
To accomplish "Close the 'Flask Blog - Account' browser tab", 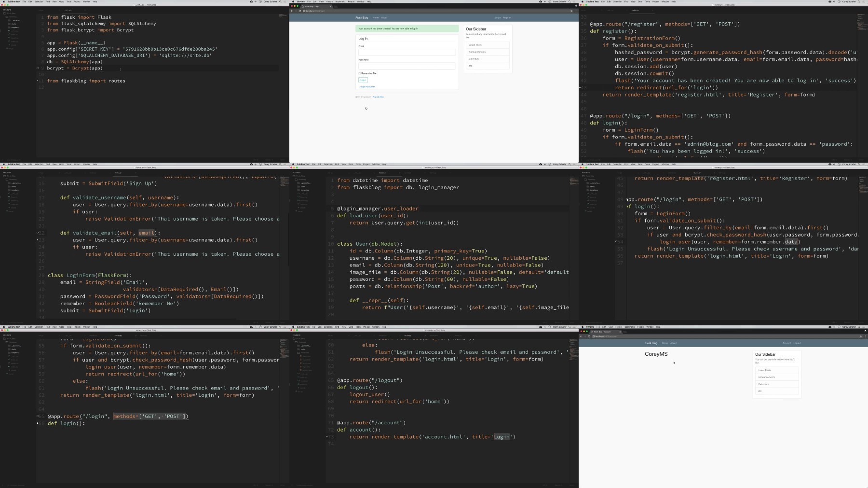I will [620, 332].
